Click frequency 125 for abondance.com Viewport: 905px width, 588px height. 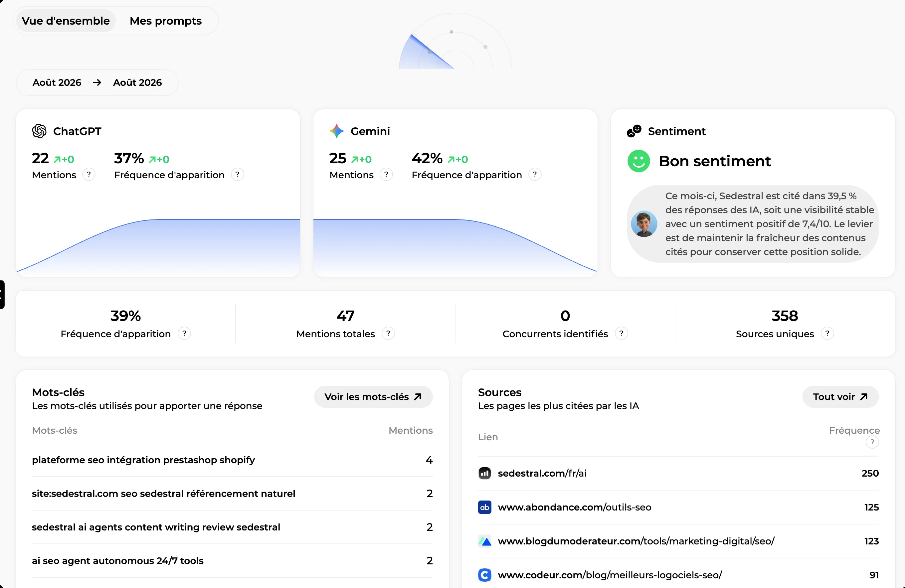coord(871,507)
